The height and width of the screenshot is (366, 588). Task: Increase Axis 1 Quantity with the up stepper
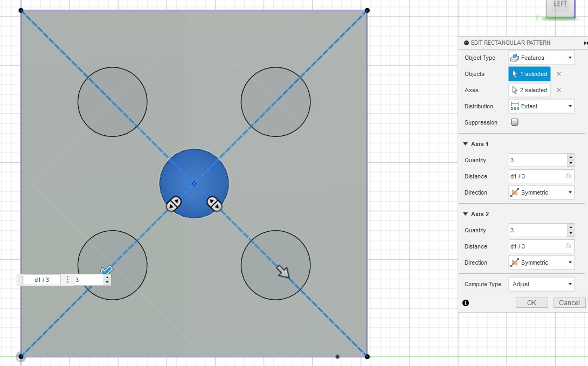click(x=571, y=157)
